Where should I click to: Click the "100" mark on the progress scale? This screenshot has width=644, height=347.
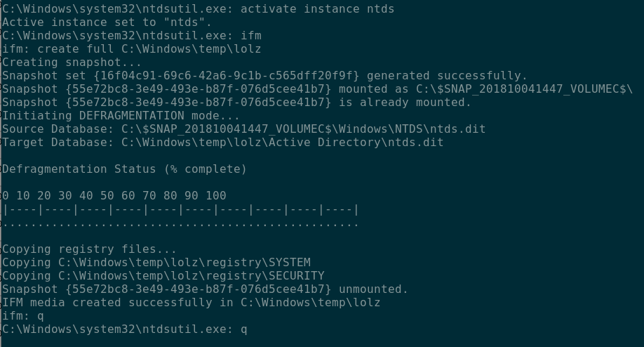[x=216, y=195]
